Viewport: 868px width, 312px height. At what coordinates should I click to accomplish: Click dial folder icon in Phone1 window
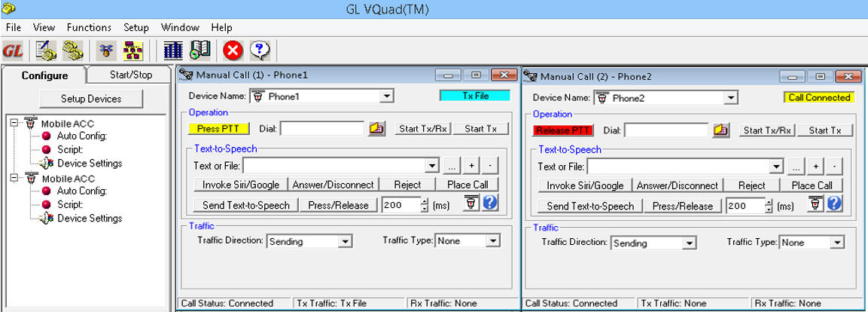(x=377, y=129)
